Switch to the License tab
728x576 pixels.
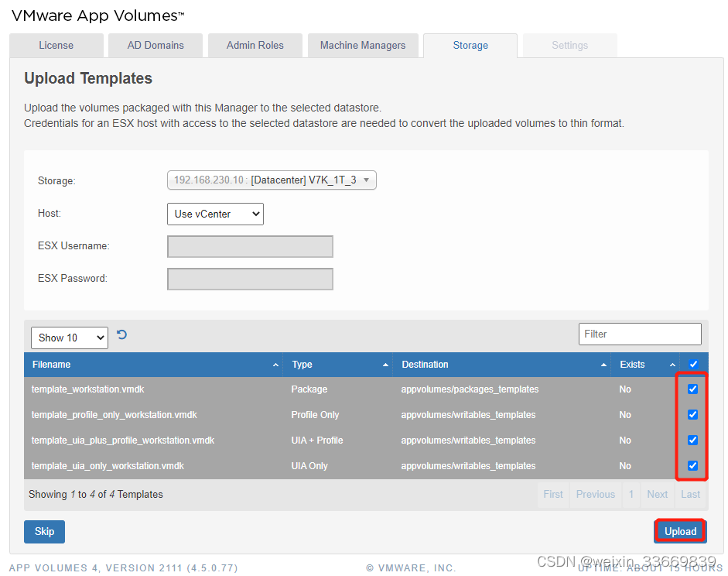[x=56, y=45]
